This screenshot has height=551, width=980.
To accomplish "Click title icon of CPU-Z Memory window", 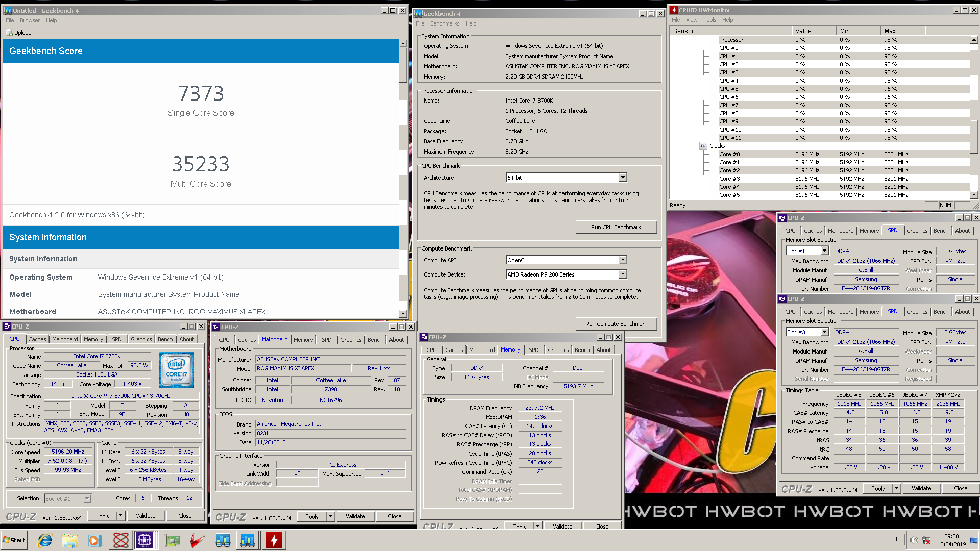I will pos(424,337).
